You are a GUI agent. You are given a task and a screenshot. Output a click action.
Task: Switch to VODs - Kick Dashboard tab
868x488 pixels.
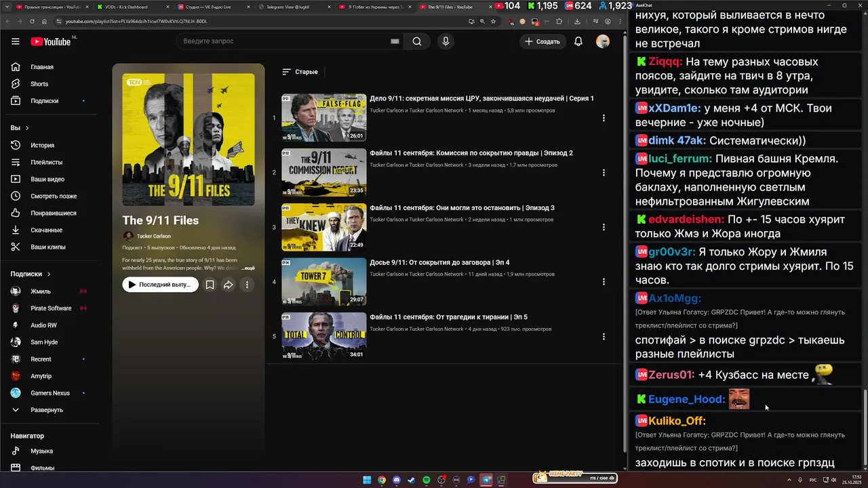[x=132, y=7]
